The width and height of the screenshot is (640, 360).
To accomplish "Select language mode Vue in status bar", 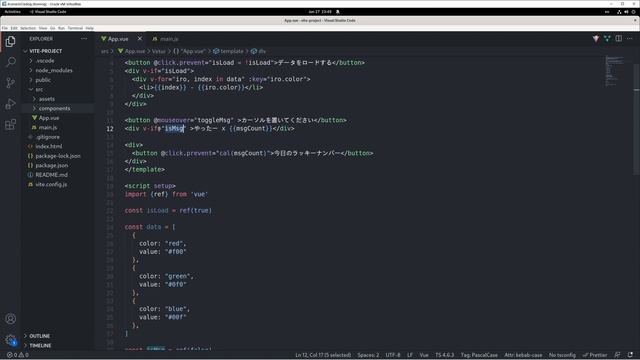I will pyautogui.click(x=424, y=355).
